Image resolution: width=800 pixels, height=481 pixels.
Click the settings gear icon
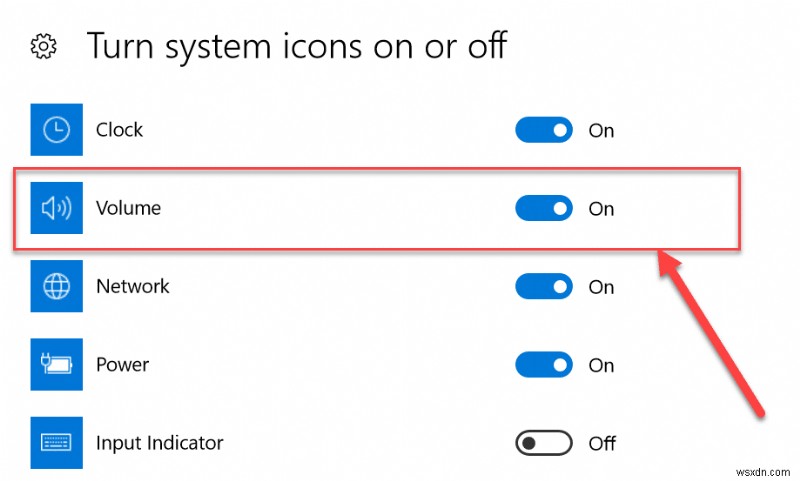[44, 46]
